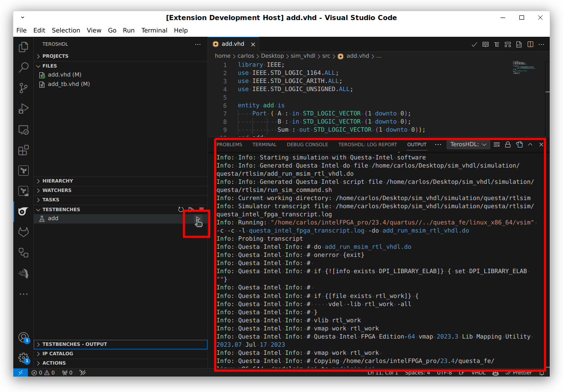563x392 pixels.
Task: Clear the output panel
Action: coord(497,144)
